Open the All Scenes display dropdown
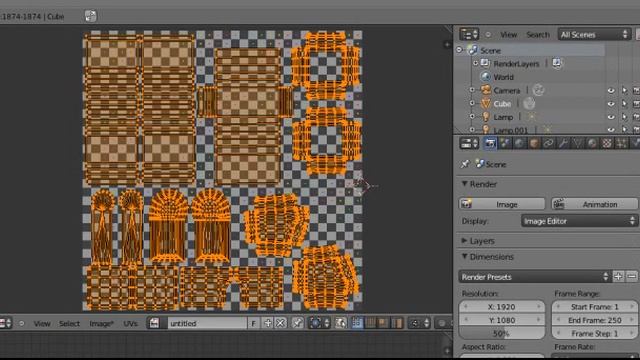This screenshot has height=360, width=640. click(x=594, y=35)
